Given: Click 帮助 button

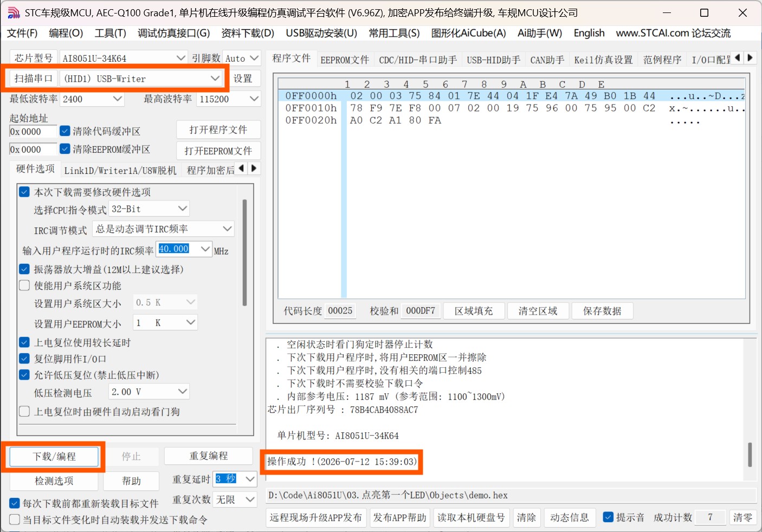Looking at the screenshot, I should coord(131,481).
